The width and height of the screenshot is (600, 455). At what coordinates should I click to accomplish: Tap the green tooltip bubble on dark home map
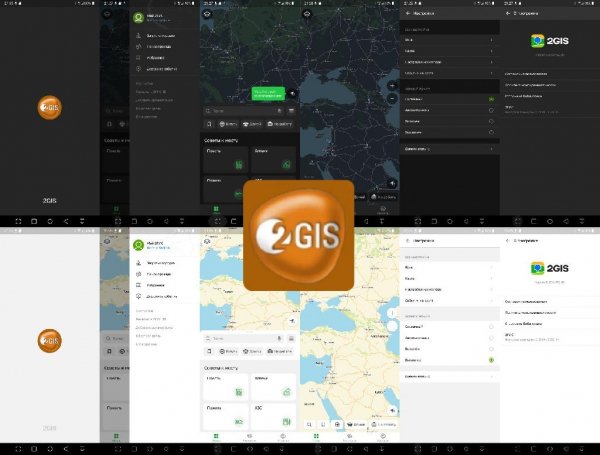[x=268, y=94]
